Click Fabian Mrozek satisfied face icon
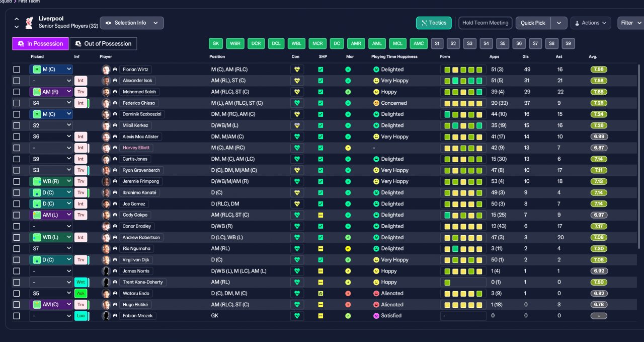 376,316
